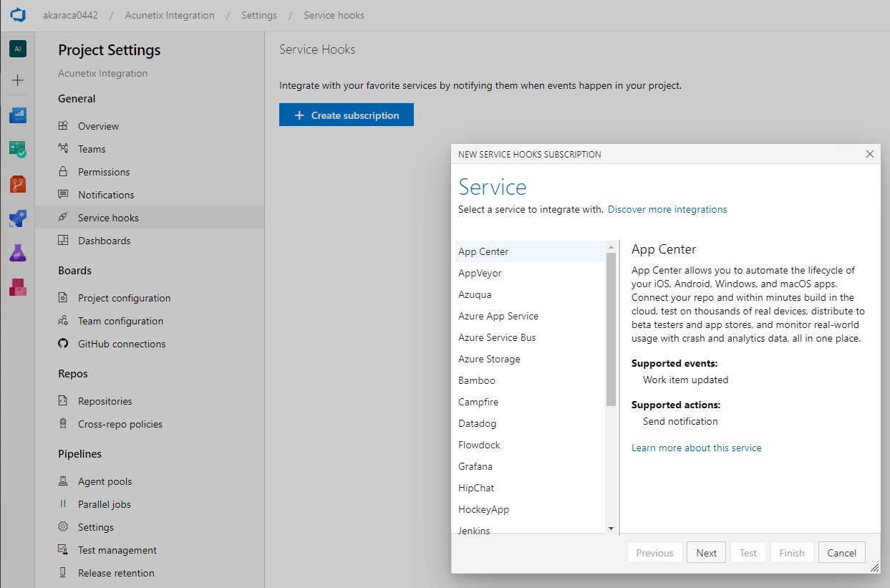Click the Repositories icon
Image resolution: width=890 pixels, height=588 pixels.
tap(64, 401)
